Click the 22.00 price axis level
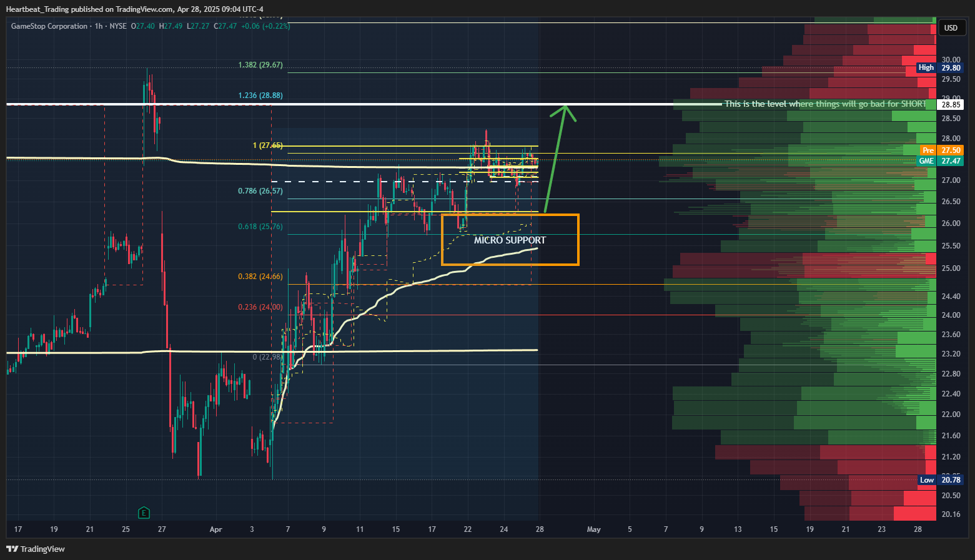 coord(951,415)
